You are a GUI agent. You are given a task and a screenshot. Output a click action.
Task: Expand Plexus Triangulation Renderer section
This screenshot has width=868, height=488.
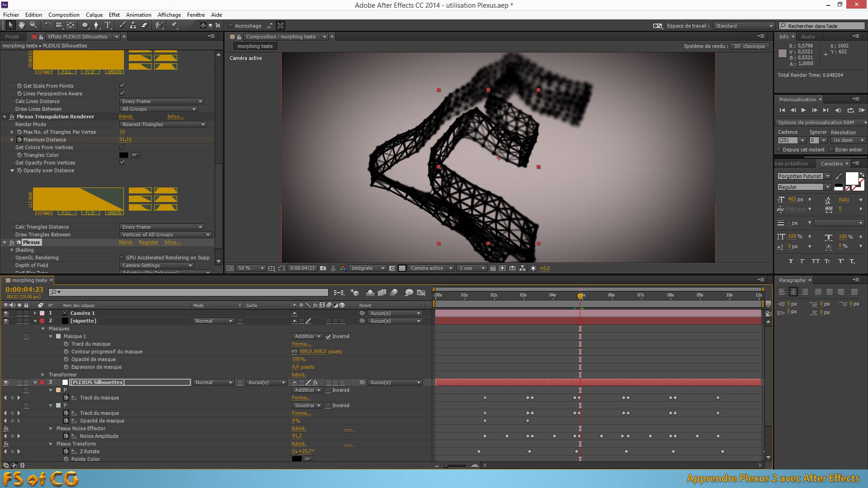click(4, 116)
